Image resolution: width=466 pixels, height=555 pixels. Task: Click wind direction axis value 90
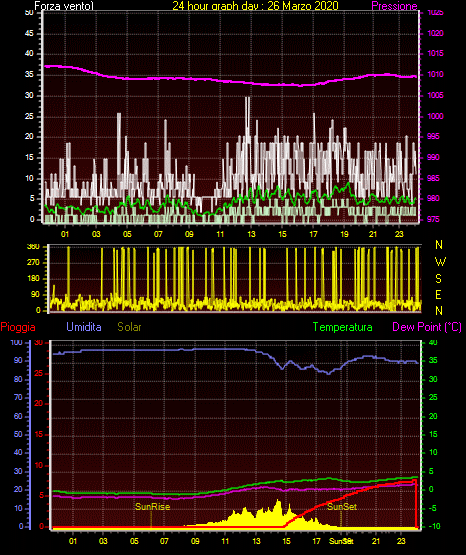tap(35, 294)
